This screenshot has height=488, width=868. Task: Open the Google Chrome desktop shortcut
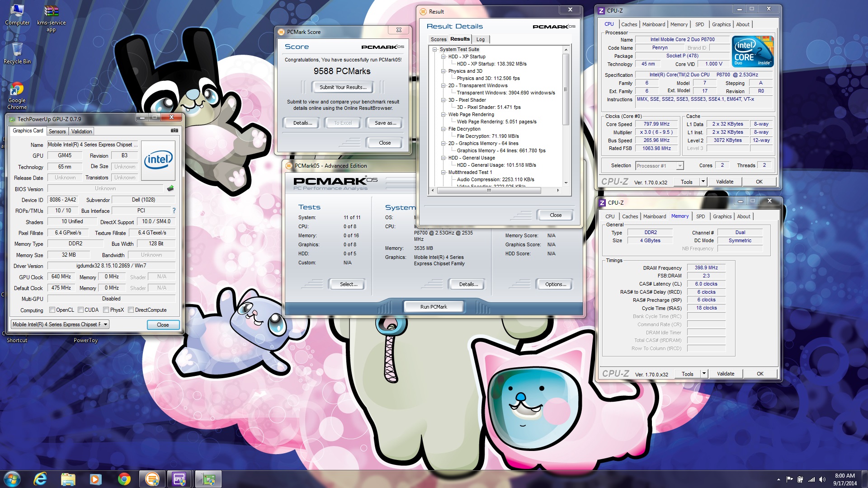pos(17,96)
